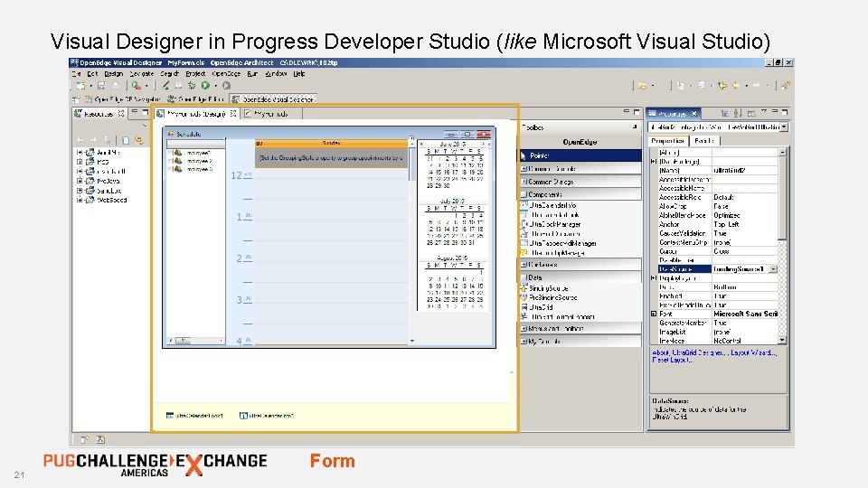Image resolution: width=868 pixels, height=488 pixels.
Task: Click the ultraCalendarLook1 tray component
Action: [194, 416]
